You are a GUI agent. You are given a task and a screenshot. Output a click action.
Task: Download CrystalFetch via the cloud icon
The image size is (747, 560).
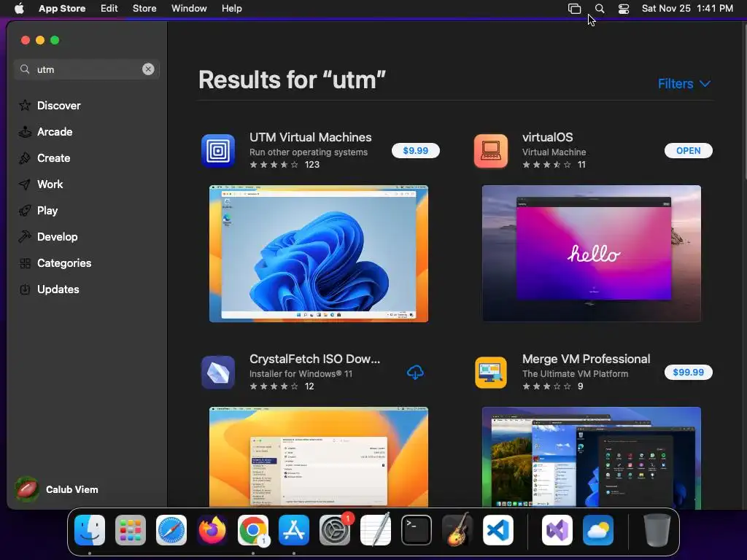(x=415, y=373)
